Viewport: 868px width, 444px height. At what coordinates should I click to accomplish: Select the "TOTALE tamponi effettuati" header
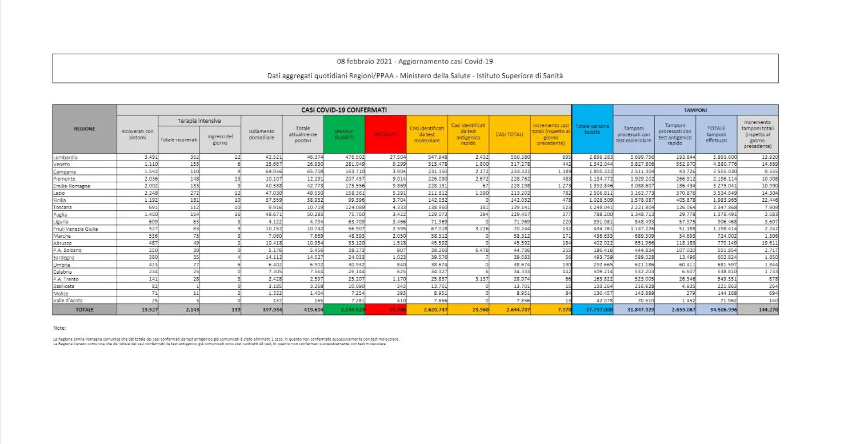pyautogui.click(x=717, y=134)
